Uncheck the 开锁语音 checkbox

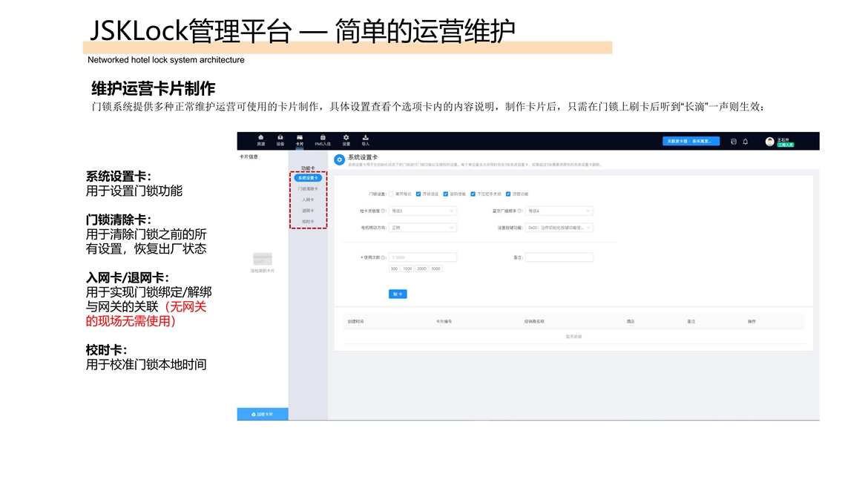pyautogui.click(x=418, y=194)
